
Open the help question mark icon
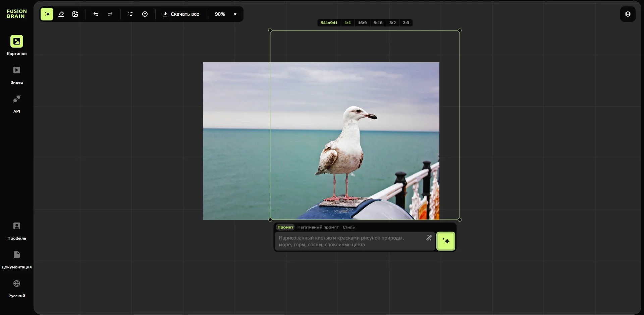(x=145, y=14)
